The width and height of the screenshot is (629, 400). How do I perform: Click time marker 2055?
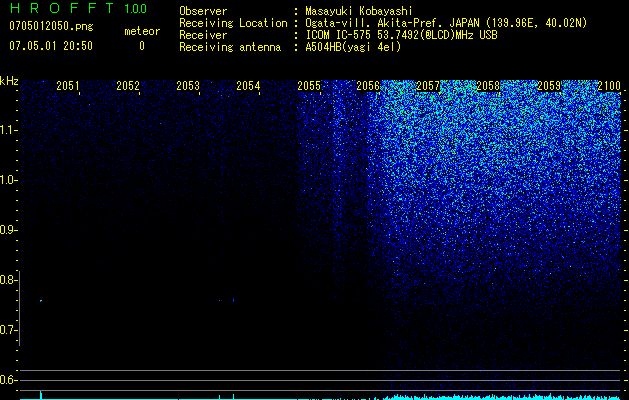pyautogui.click(x=309, y=86)
